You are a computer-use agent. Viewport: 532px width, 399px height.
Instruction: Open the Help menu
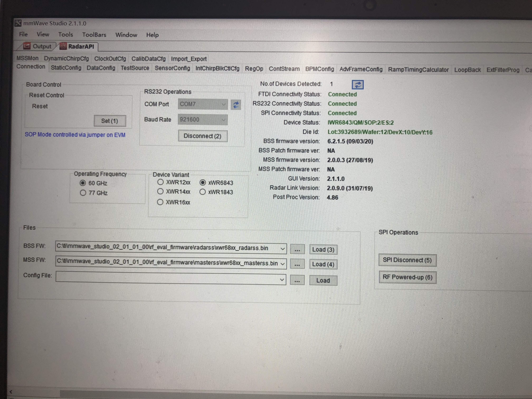[x=153, y=35]
